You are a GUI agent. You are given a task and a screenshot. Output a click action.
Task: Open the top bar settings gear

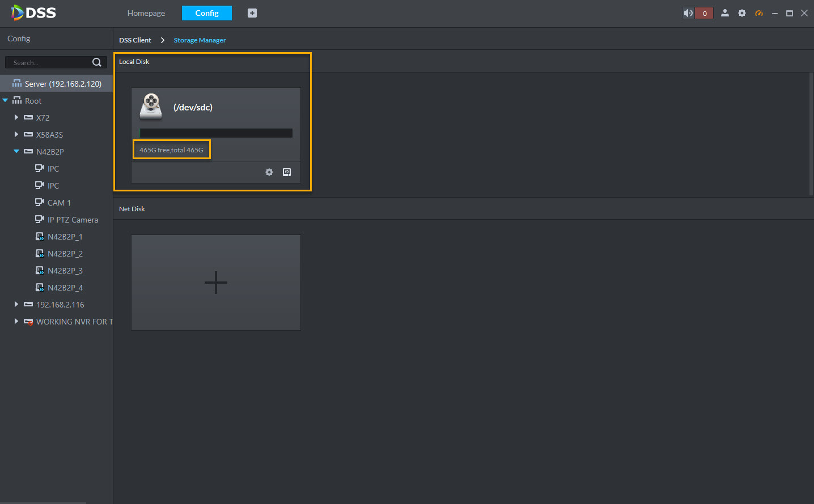[x=742, y=13]
